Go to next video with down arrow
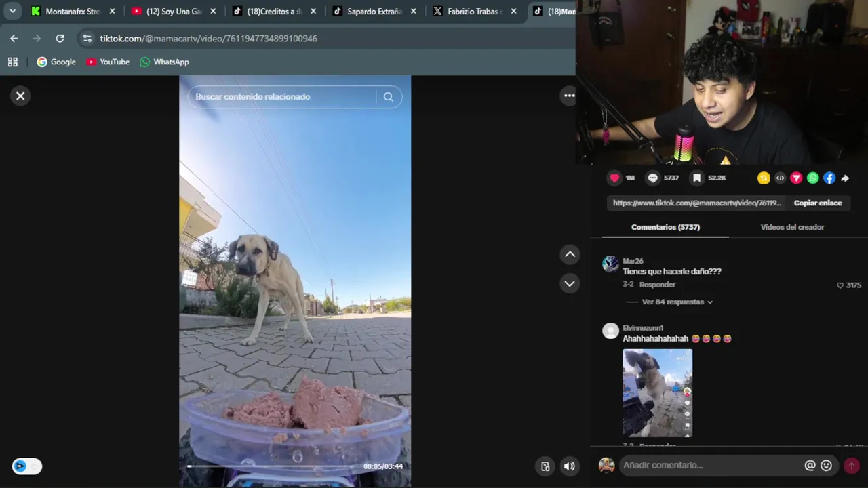The width and height of the screenshot is (868, 488). coord(570,283)
